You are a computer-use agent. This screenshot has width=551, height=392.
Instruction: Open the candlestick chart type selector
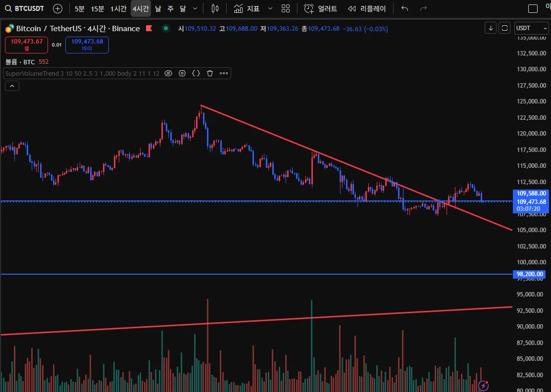(x=215, y=8)
